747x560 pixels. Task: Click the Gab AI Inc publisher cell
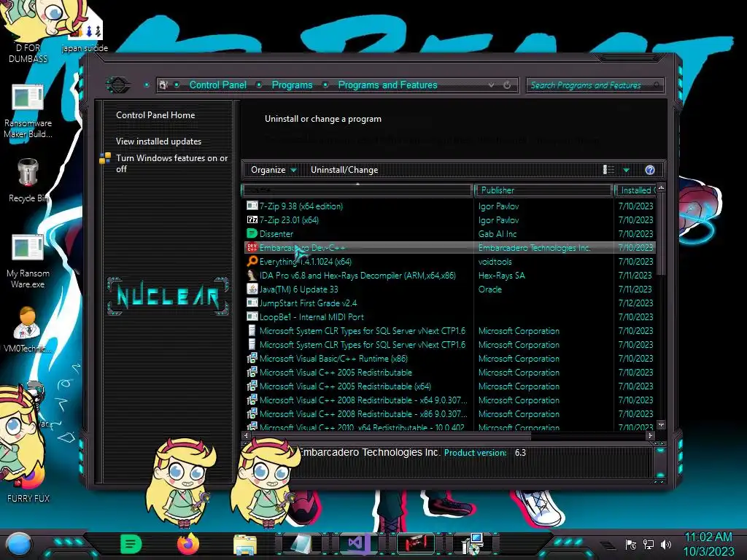[x=498, y=234]
